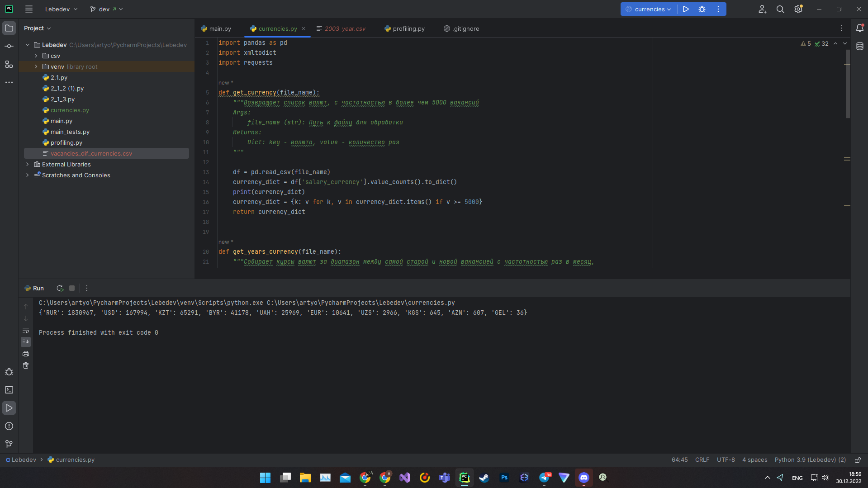The image size is (868, 488).
Task: Open the Terminal tool window
Action: pos(9,390)
